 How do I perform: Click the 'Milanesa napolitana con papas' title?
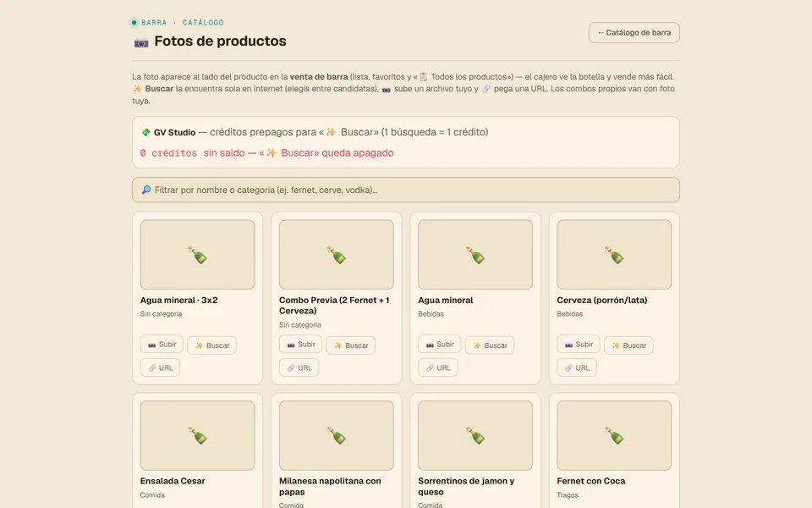330,486
